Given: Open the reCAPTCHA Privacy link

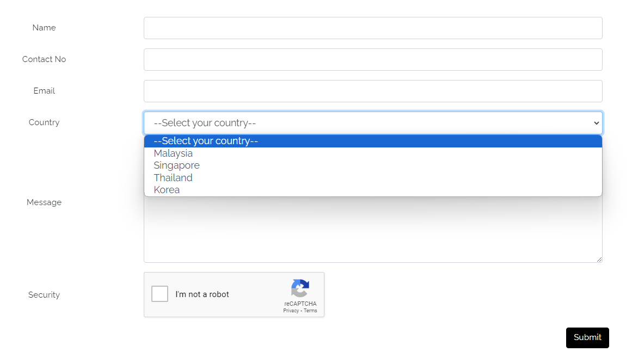Looking at the screenshot, I should point(291,311).
